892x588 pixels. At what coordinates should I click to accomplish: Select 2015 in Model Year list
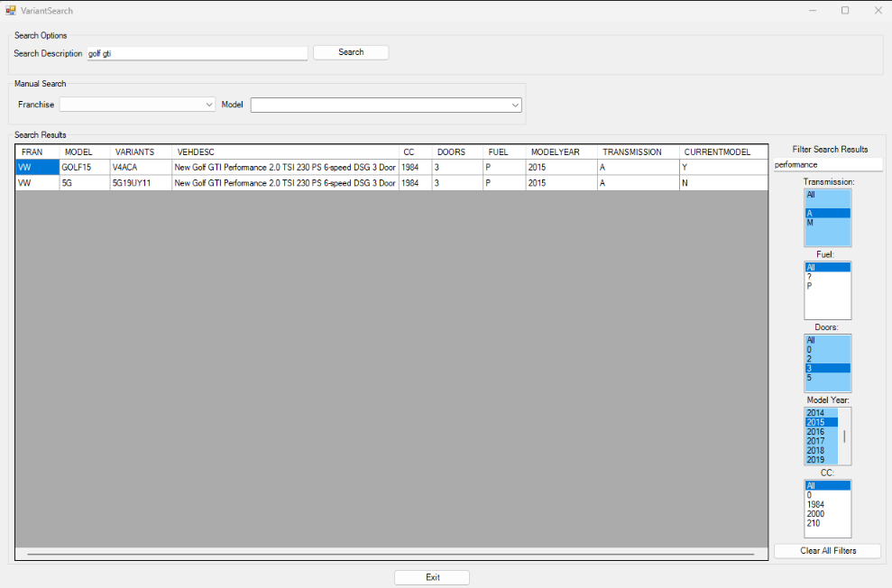[822, 423]
